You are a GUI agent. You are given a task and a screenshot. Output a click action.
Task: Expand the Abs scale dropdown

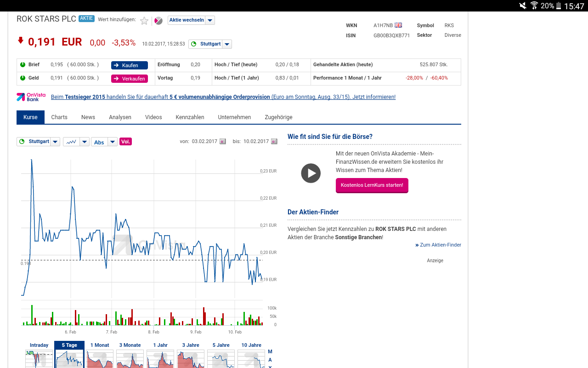pos(113,142)
